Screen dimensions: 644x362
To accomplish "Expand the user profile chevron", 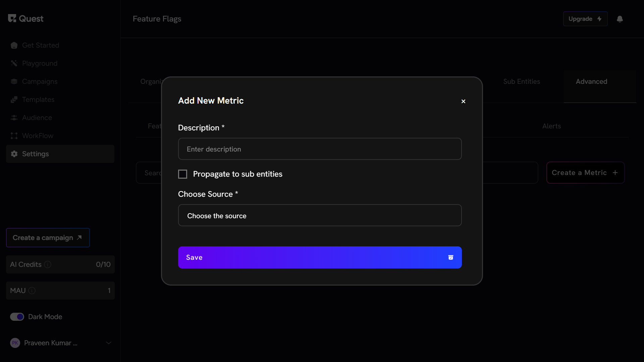I will (x=108, y=343).
